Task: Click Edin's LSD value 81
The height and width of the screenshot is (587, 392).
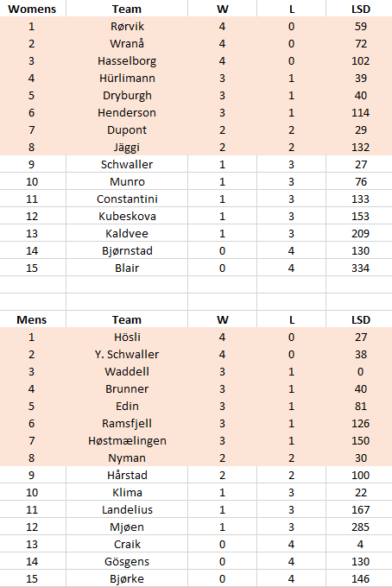Action: (360, 406)
